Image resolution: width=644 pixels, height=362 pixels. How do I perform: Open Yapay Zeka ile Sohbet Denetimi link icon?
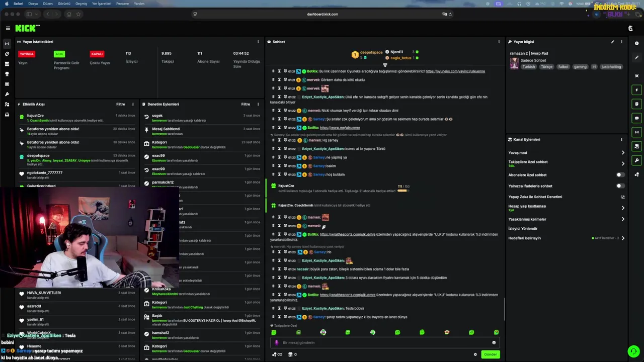click(623, 197)
